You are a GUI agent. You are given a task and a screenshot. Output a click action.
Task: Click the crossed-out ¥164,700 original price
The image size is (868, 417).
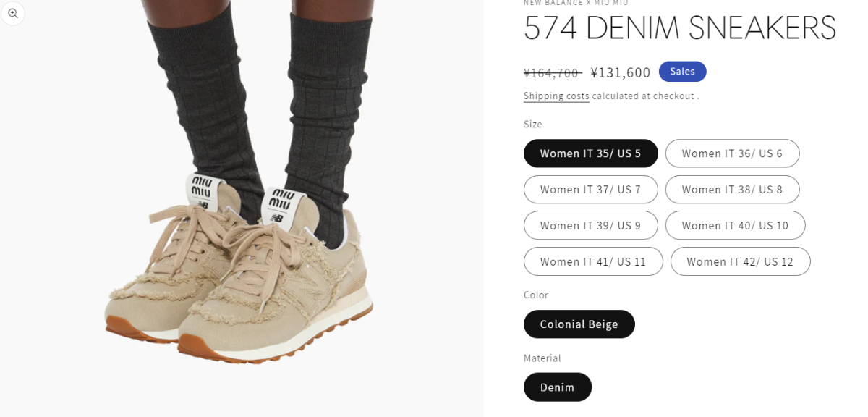click(553, 72)
